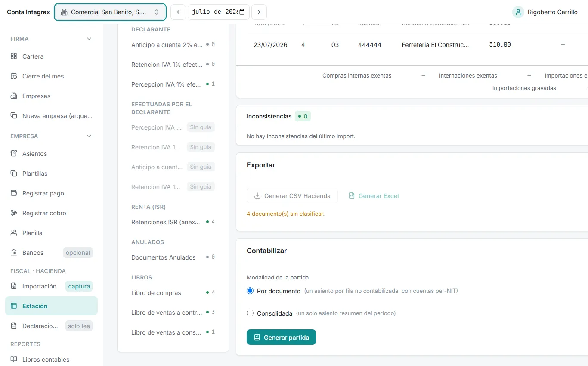The height and width of the screenshot is (366, 588).
Task: Click the Nueva empresa copy icon
Action: 14,116
